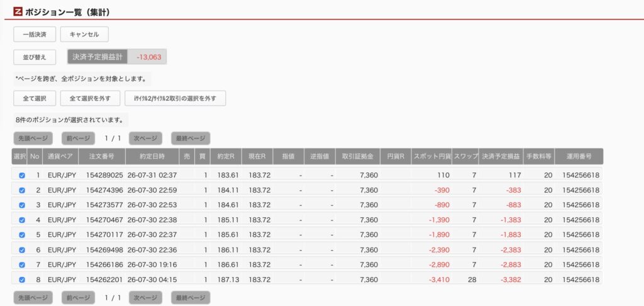Click the top 先頭ページ pager button
The width and height of the screenshot is (644, 306).
[33, 139]
